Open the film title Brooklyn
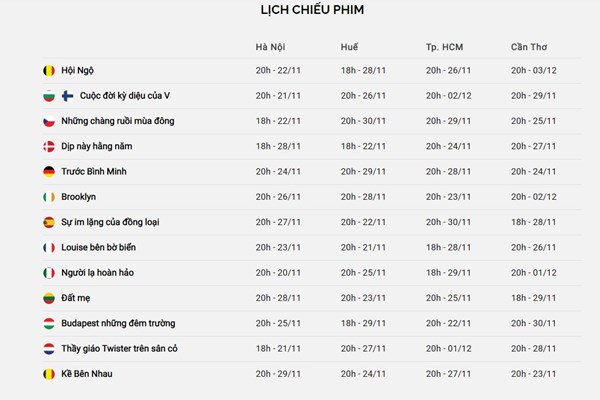Image resolution: width=600 pixels, height=400 pixels. pos(78,197)
